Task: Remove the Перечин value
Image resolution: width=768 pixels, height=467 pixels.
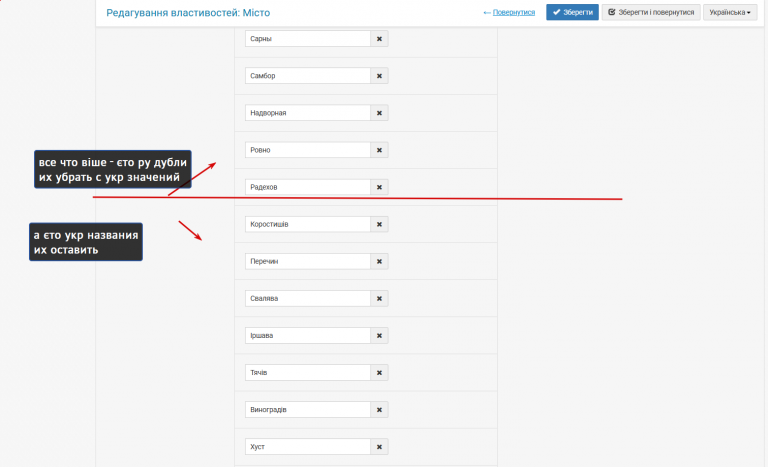Action: click(x=379, y=261)
